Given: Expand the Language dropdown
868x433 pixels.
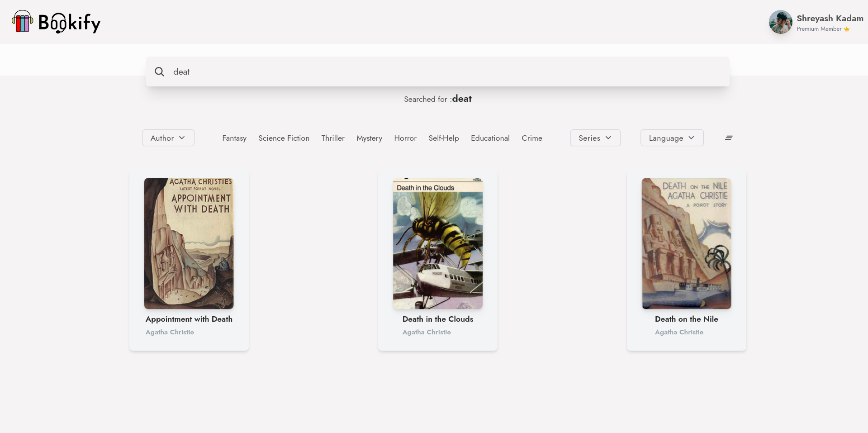Looking at the screenshot, I should [672, 138].
